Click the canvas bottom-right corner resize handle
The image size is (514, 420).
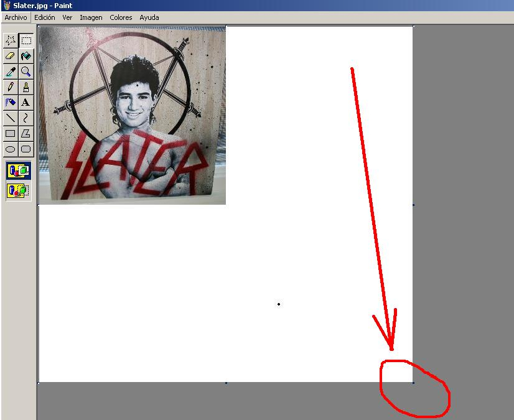pos(413,383)
